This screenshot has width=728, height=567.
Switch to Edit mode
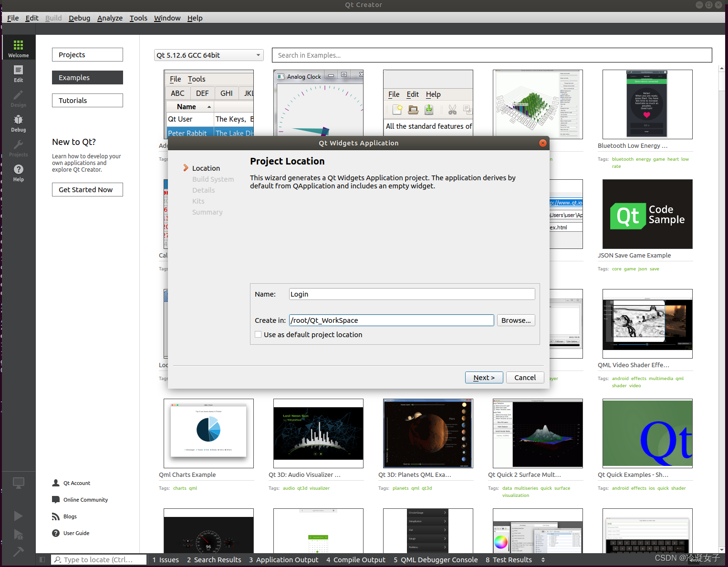coord(18,72)
